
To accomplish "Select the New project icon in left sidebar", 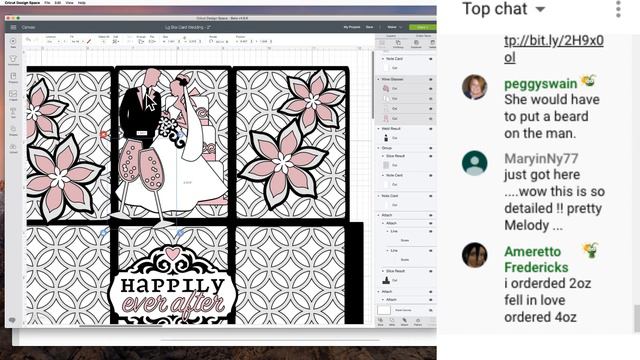I will tap(13, 43).
